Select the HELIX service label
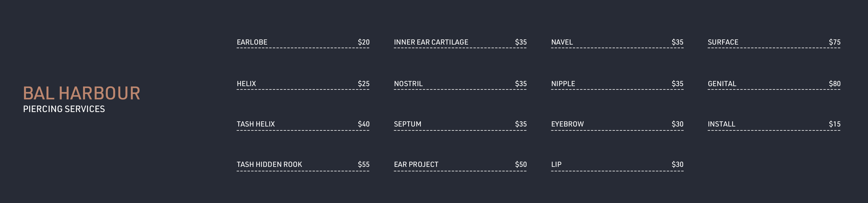 [x=246, y=84]
